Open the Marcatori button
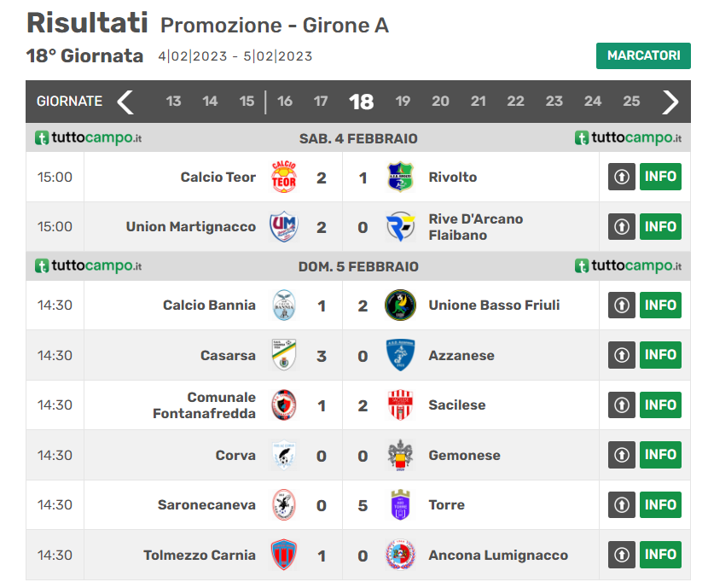Viewport: 708px width, 588px height. 643,55
